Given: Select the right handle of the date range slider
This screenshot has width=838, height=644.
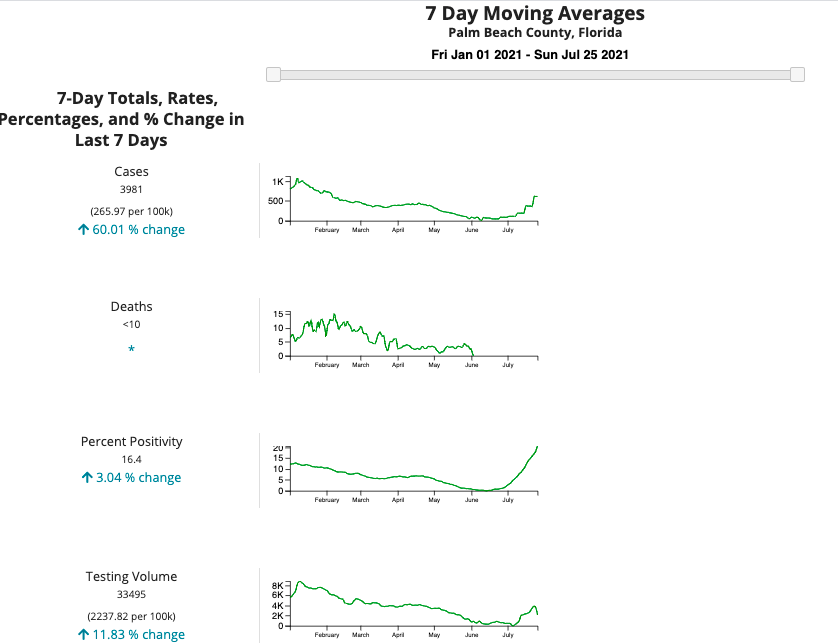Looking at the screenshot, I should [797, 75].
